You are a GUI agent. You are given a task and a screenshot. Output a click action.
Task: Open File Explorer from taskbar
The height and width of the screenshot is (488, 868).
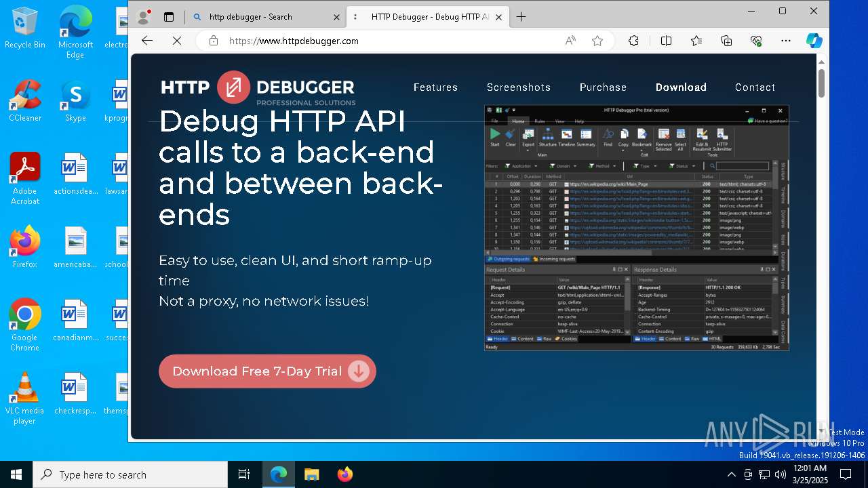[311, 474]
